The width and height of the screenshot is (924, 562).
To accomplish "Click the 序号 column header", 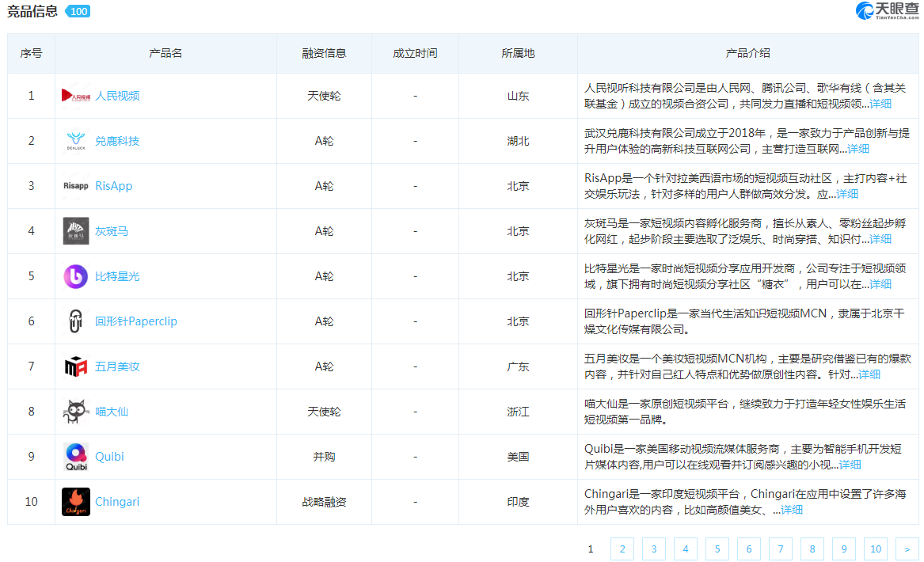I will pyautogui.click(x=31, y=54).
